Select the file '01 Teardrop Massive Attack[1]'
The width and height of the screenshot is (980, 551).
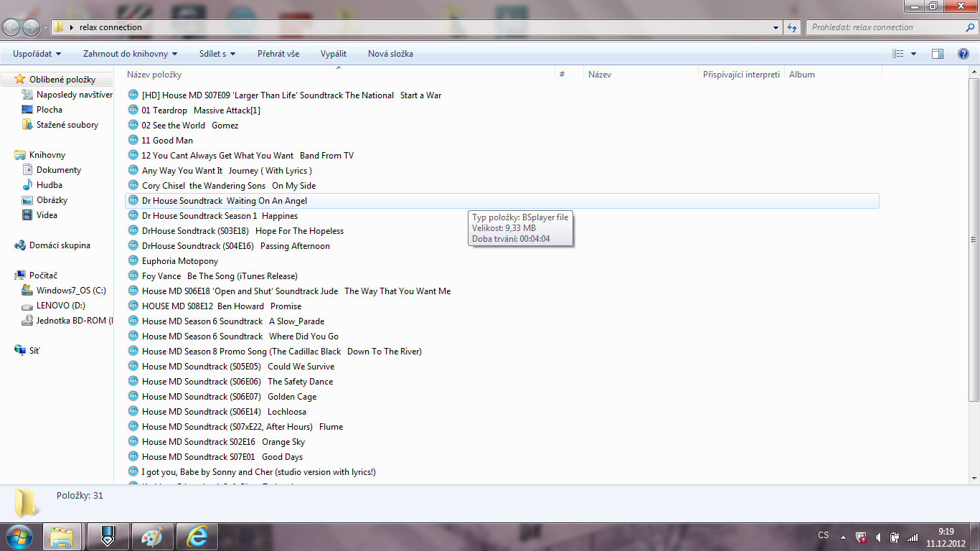tap(201, 110)
